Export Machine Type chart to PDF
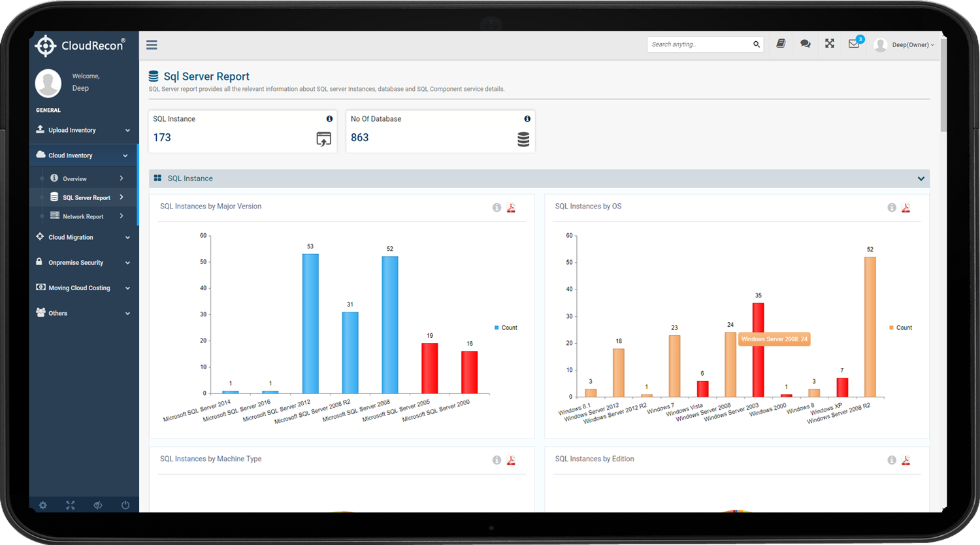This screenshot has width=980, height=545. pyautogui.click(x=511, y=461)
